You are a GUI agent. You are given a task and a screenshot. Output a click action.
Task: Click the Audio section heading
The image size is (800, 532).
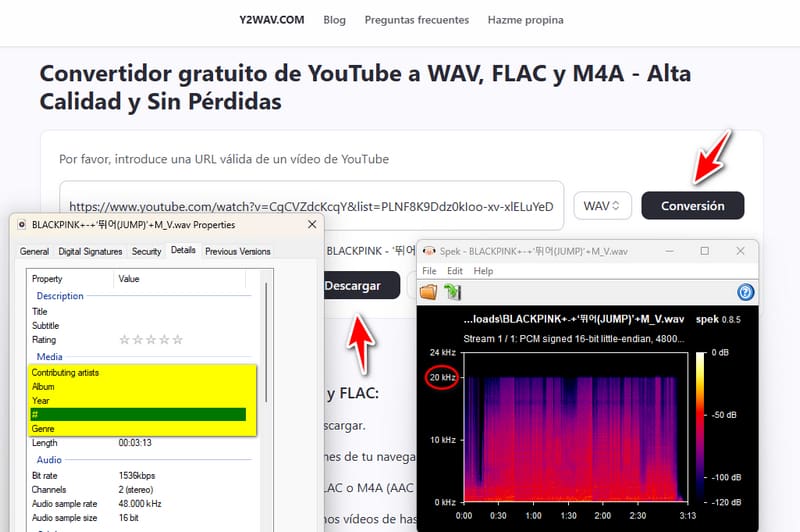pos(49,460)
